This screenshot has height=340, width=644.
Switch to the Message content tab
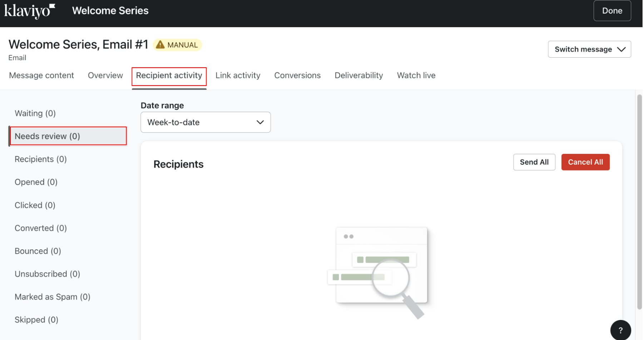tap(41, 76)
